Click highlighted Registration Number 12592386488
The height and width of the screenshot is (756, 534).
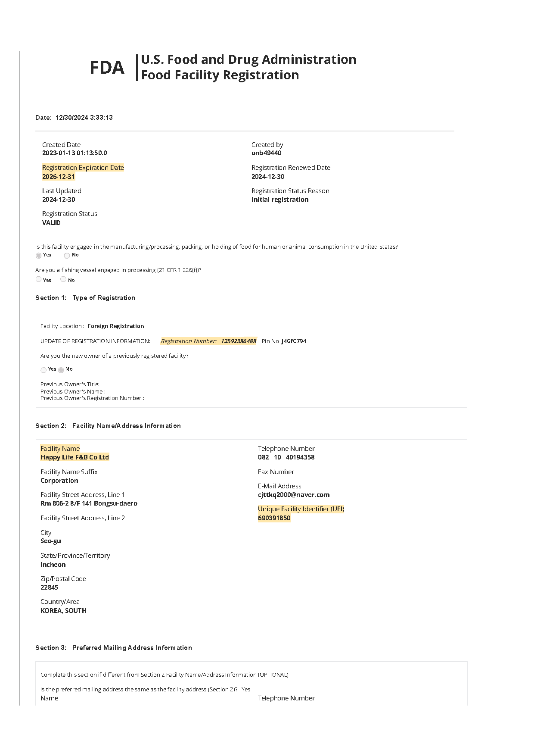click(x=239, y=341)
